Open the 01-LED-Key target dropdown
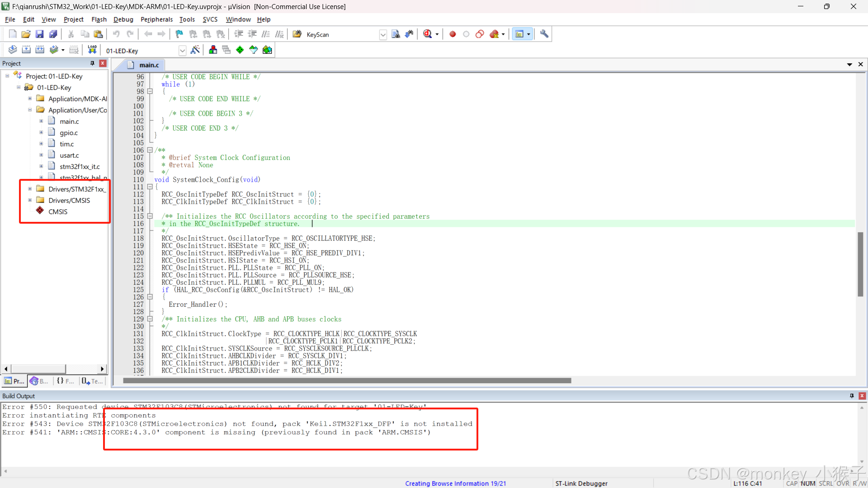Screen dimensions: 868x488 pyautogui.click(x=182, y=51)
